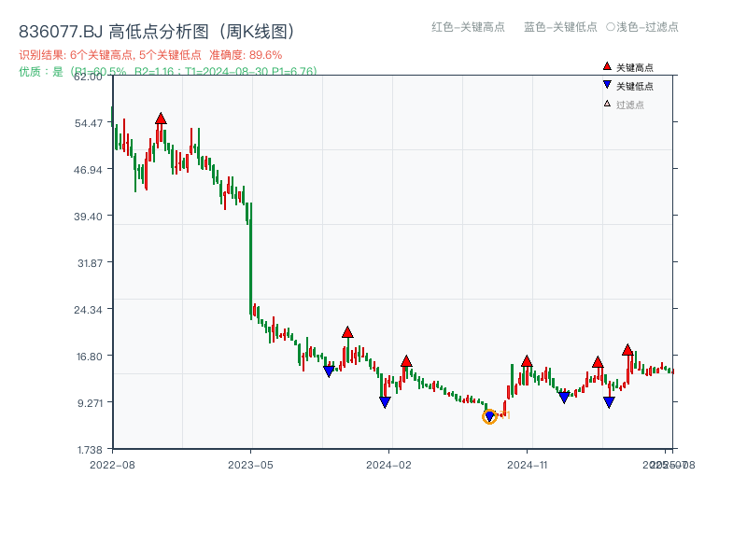Click the red triangle above the 2022 peak
Screen dimensions: 747x560
[x=161, y=119]
